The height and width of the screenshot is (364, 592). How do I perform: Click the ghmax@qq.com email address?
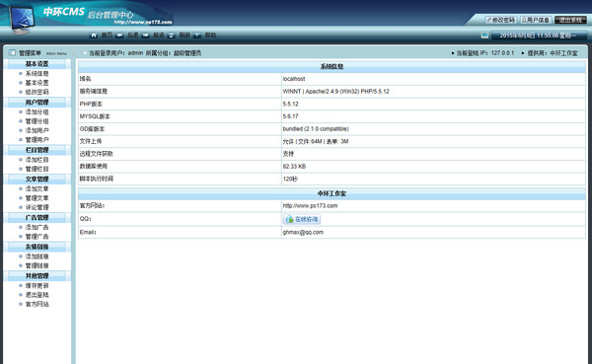(x=303, y=232)
